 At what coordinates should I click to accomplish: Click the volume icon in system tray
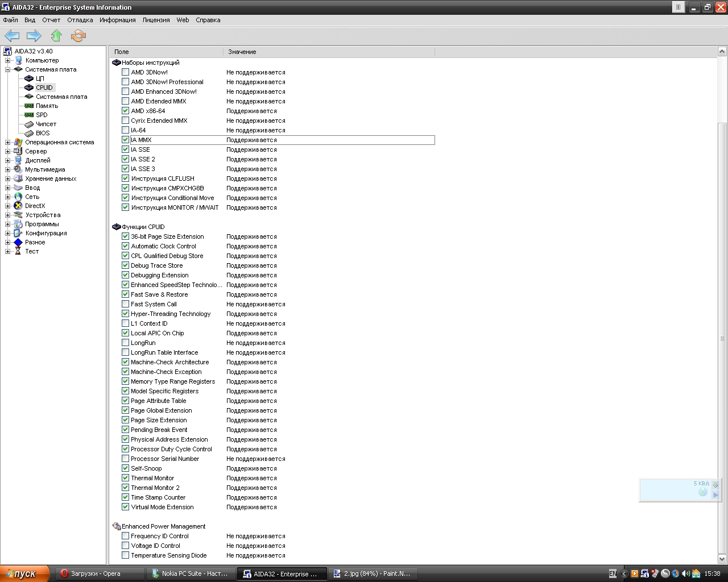pos(685,573)
